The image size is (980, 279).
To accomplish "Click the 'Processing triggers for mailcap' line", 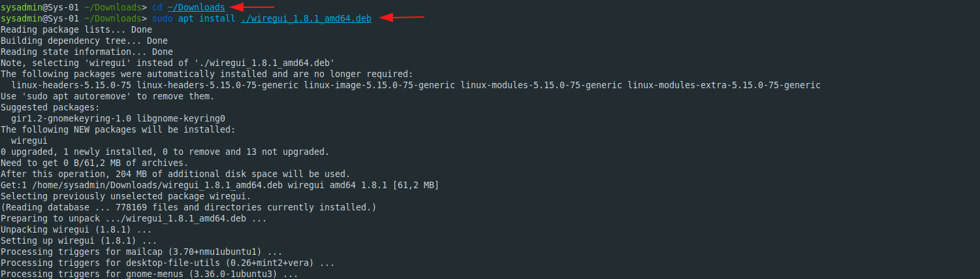I will 142,252.
